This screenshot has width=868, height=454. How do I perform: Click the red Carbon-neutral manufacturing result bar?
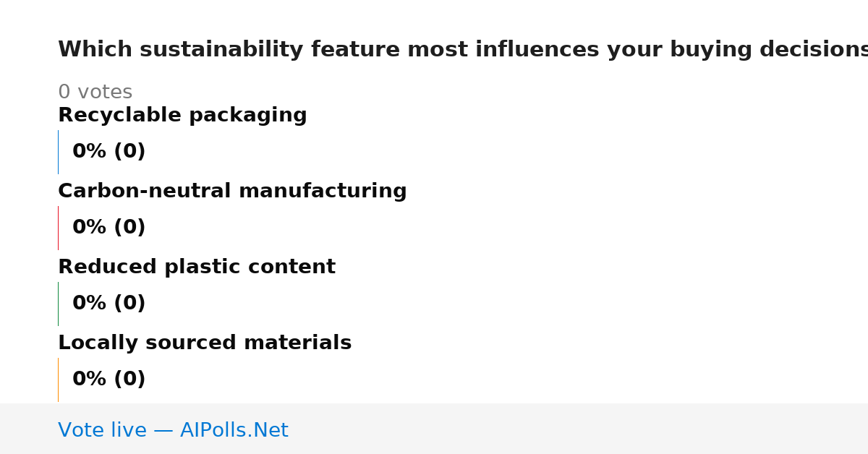[x=58, y=228]
